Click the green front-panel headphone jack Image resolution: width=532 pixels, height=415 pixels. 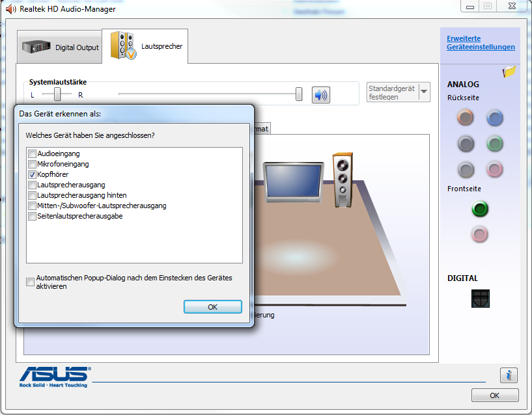pyautogui.click(x=480, y=209)
